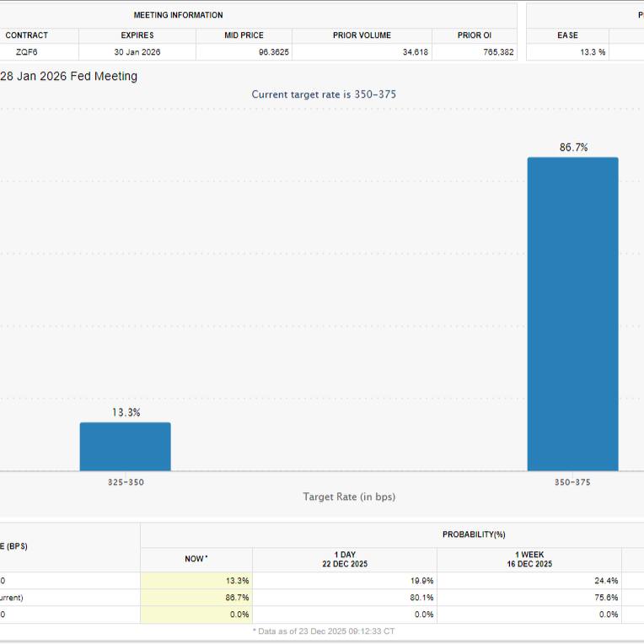Click the PROBABILITY(%) table header
The width and height of the screenshot is (644, 644).
pos(474,534)
